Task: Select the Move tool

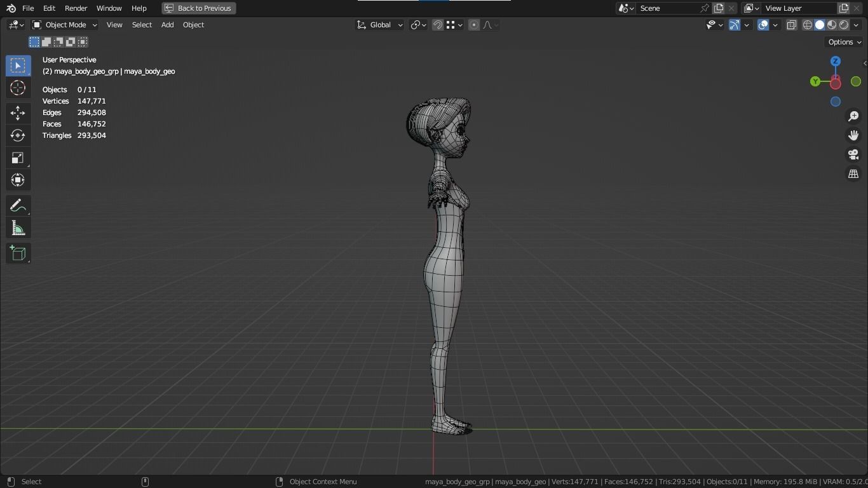Action: click(x=18, y=113)
